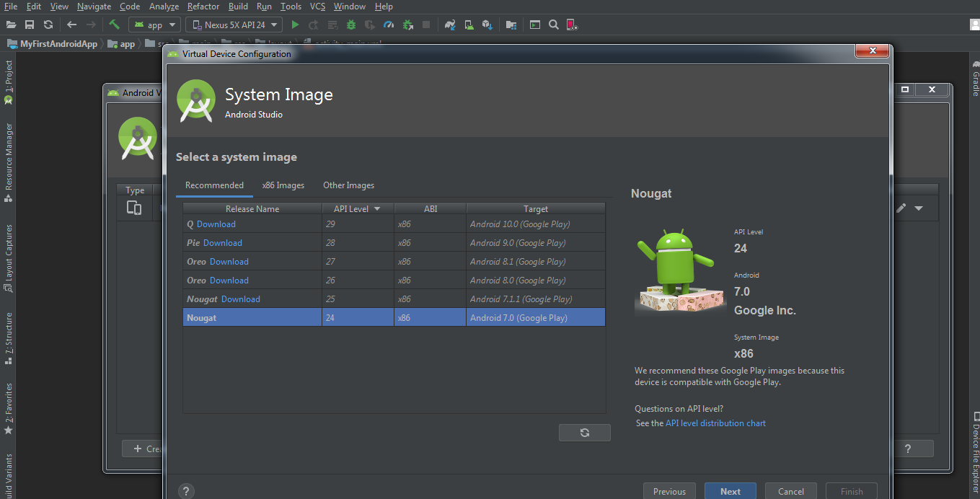Image resolution: width=980 pixels, height=499 pixels.
Task: Click the Synchronize refresh toolbar icon
Action: (x=48, y=25)
